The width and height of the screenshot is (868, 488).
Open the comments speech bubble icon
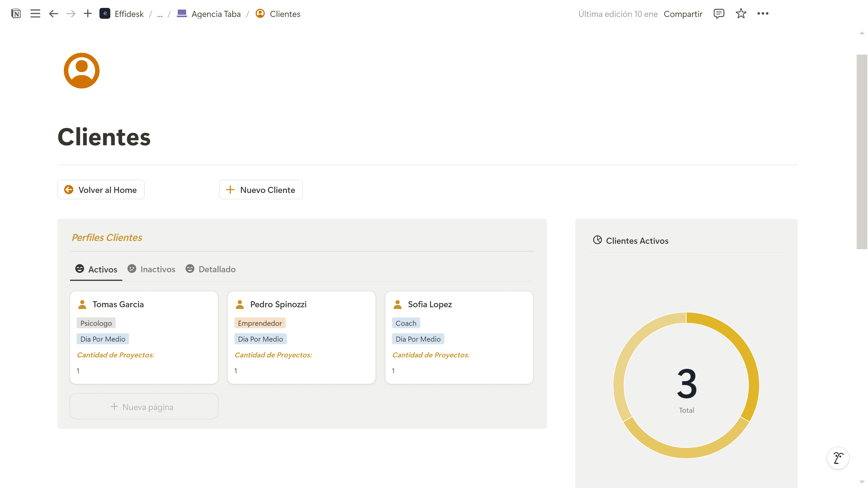tap(719, 14)
